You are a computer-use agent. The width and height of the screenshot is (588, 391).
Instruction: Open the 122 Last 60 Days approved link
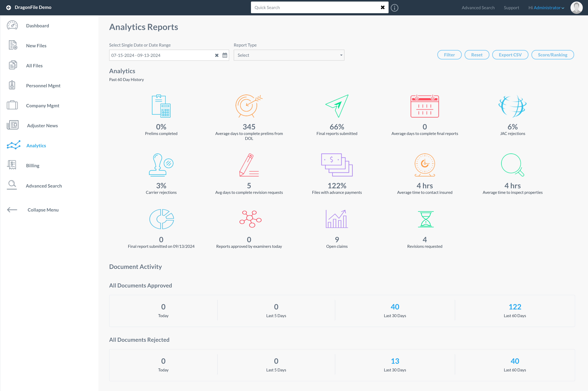point(515,307)
